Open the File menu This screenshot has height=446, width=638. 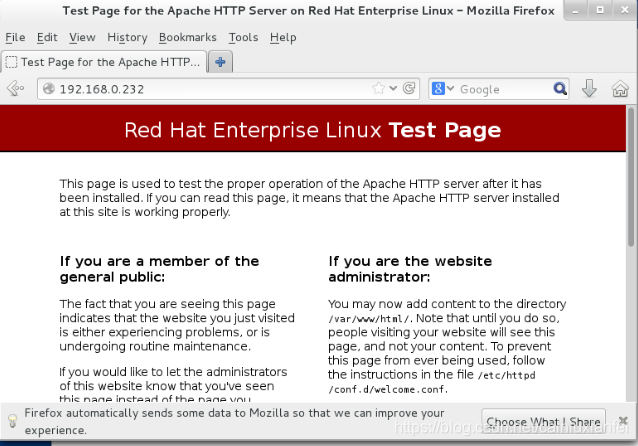[15, 37]
